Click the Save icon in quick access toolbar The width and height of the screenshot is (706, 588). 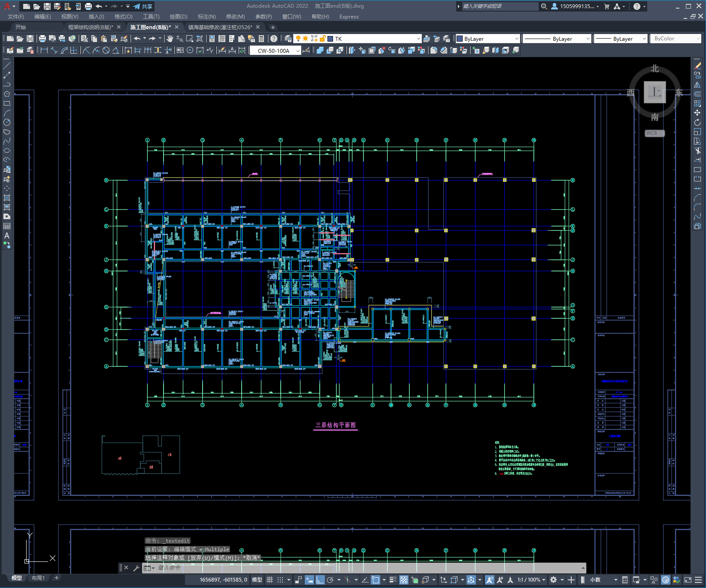tap(47, 6)
